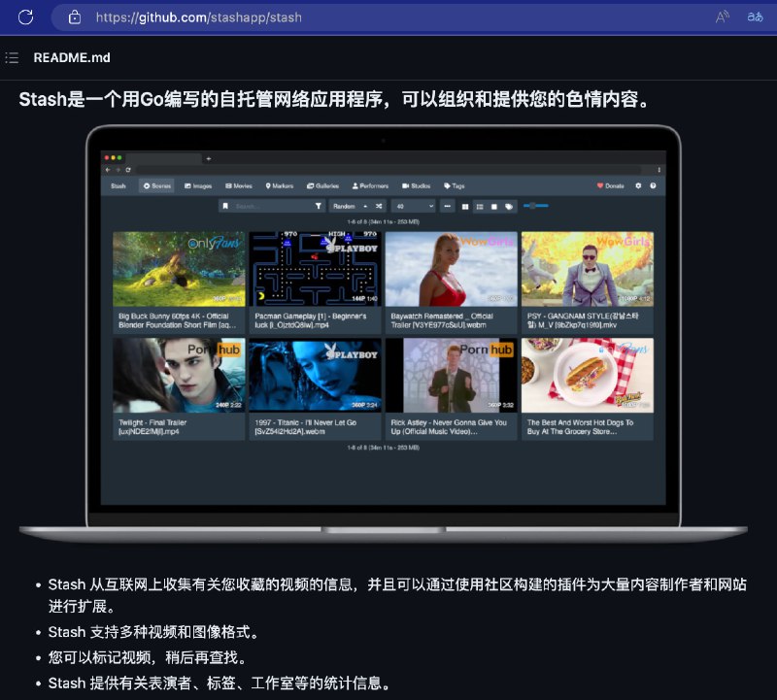Open the three-dots more options menu
Image resolution: width=777 pixels, height=700 pixels.
(x=447, y=206)
